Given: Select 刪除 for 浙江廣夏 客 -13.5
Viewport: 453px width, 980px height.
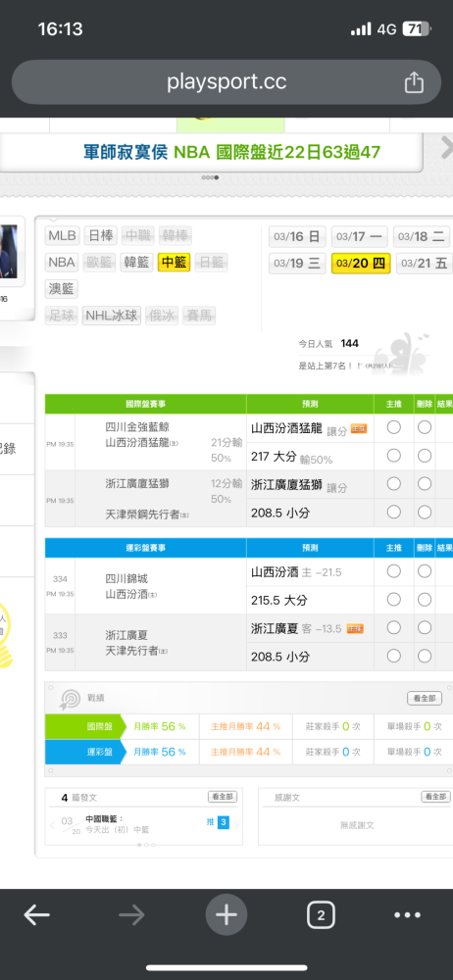Looking at the screenshot, I should [425, 627].
